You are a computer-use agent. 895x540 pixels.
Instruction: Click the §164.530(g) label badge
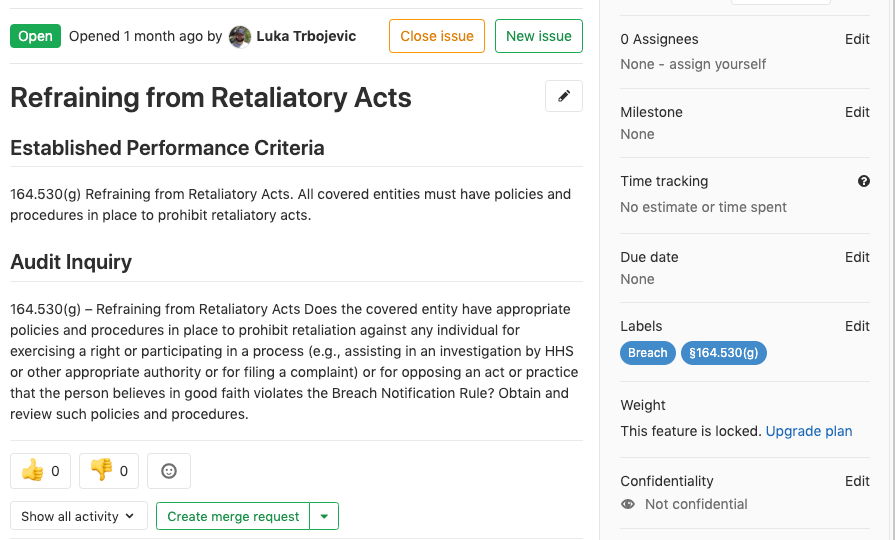coord(723,353)
